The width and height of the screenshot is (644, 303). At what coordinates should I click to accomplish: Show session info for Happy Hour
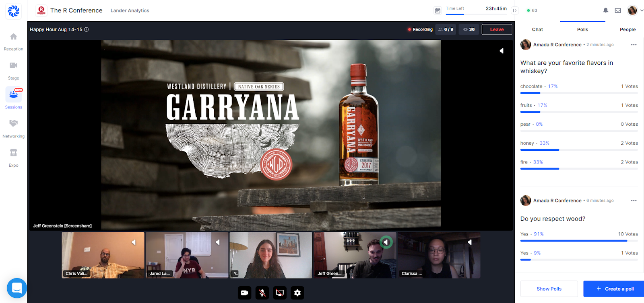pyautogui.click(x=87, y=29)
